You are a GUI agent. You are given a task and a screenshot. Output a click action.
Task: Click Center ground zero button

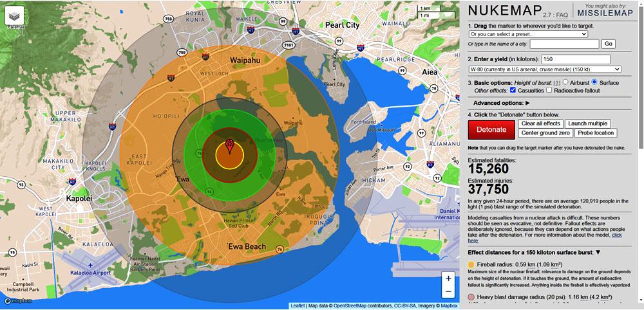[x=545, y=133]
